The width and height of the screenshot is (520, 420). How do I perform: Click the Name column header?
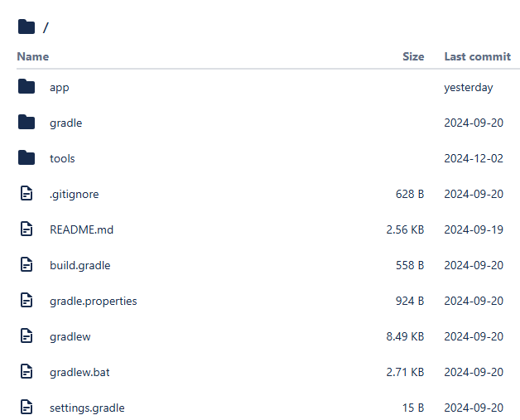pyautogui.click(x=33, y=56)
